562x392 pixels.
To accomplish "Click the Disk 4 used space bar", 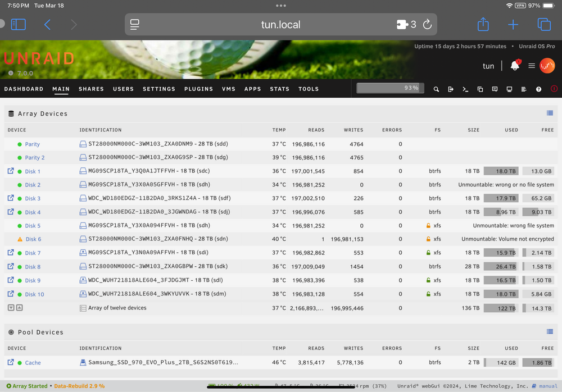I will pos(501,212).
